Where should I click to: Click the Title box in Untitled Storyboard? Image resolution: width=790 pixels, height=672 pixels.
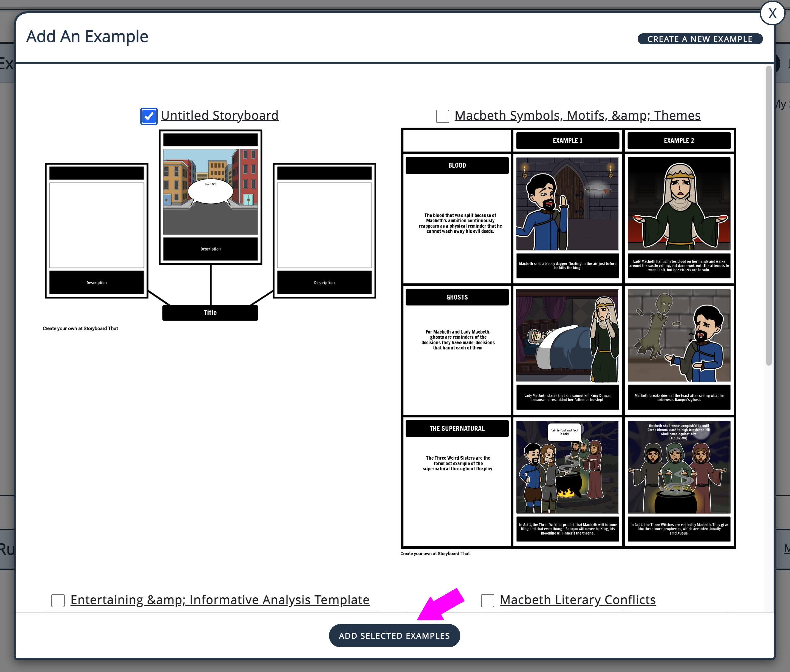(x=210, y=313)
